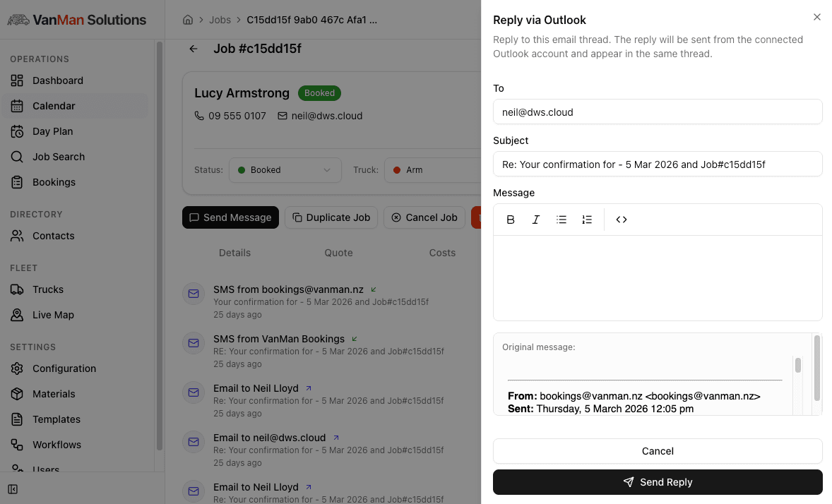Close the Reply via Outlook panel
832x504 pixels.
tap(817, 17)
